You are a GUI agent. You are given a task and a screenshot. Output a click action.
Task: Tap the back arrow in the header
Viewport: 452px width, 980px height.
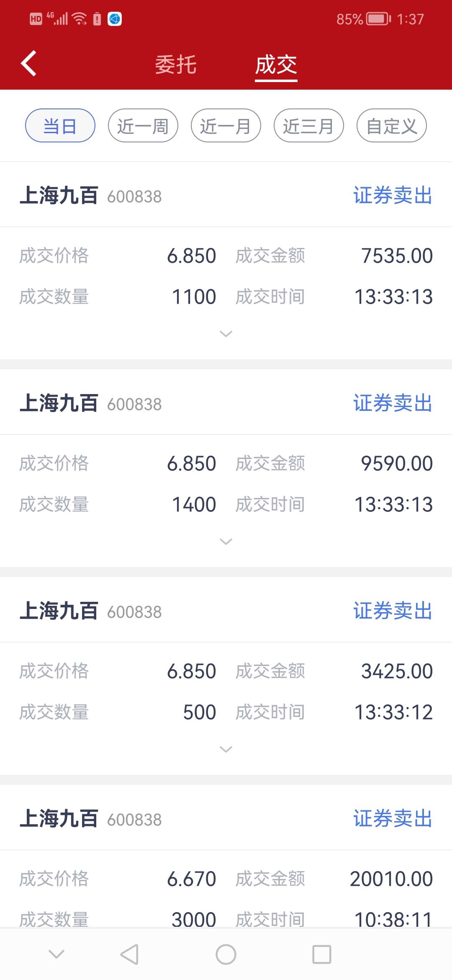28,64
